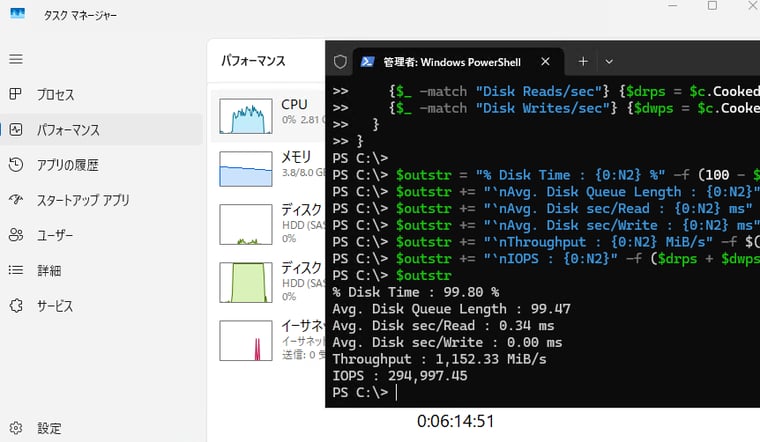The image size is (760, 442).
Task: Click the パフォーマンス page heading
Action: (x=253, y=61)
